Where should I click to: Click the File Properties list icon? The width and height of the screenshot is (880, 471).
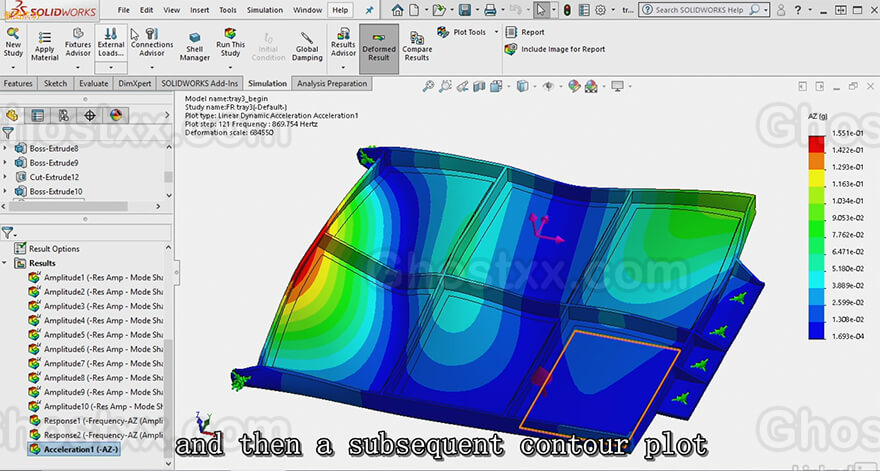[584, 10]
